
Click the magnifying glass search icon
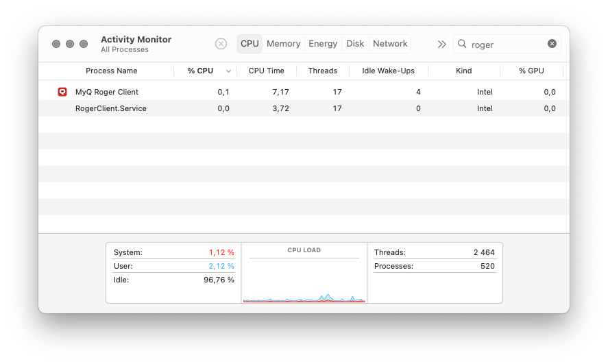pyautogui.click(x=463, y=44)
